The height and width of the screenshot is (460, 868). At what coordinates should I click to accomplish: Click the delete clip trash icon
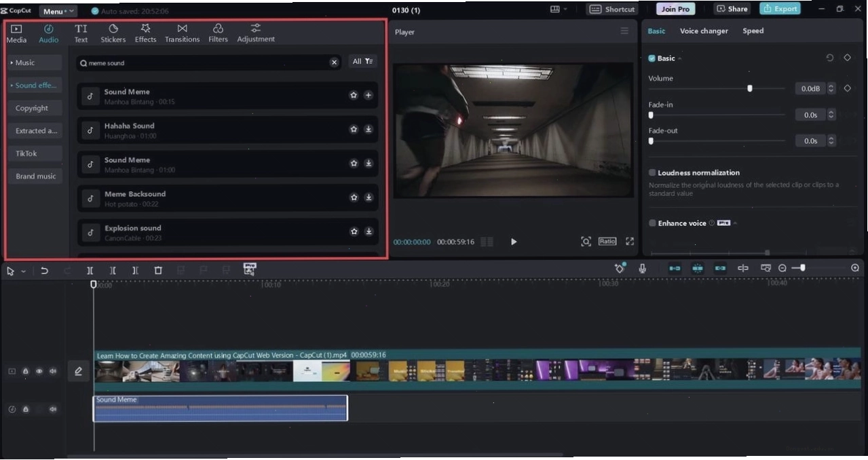pyautogui.click(x=158, y=270)
